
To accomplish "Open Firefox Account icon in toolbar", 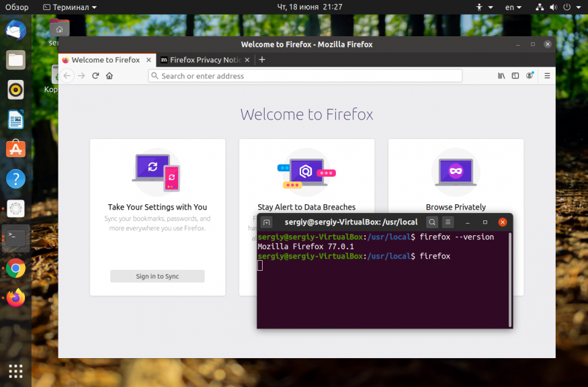I will [x=530, y=75].
